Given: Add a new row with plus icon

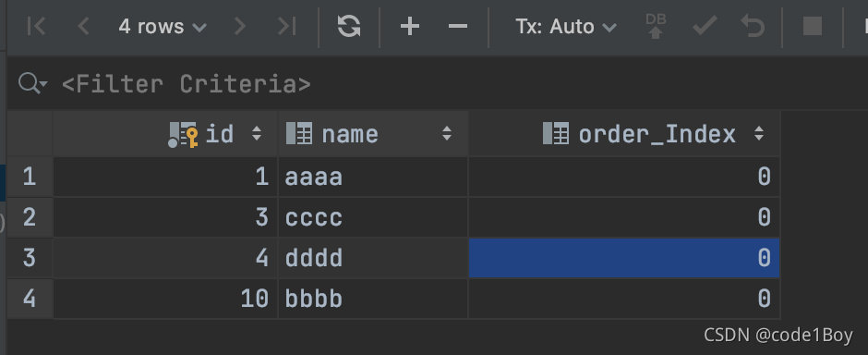Looking at the screenshot, I should point(410,26).
